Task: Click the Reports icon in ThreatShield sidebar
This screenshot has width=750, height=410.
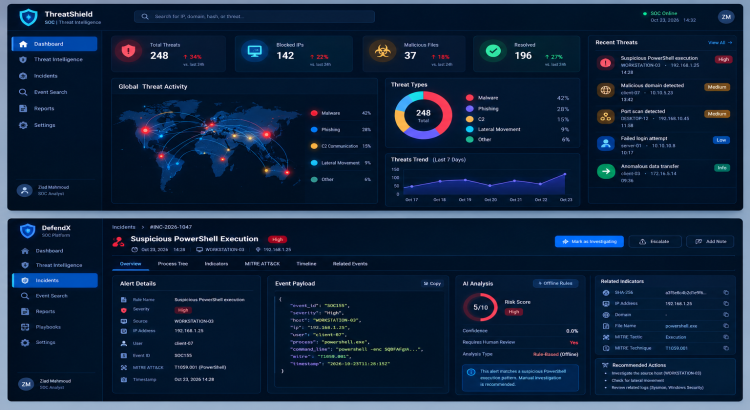Action: click(23, 109)
